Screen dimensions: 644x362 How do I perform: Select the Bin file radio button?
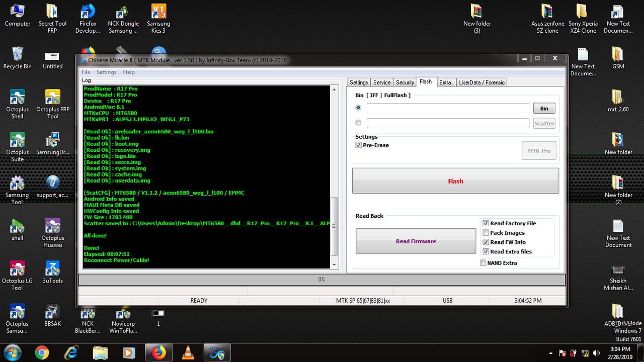coord(358,108)
